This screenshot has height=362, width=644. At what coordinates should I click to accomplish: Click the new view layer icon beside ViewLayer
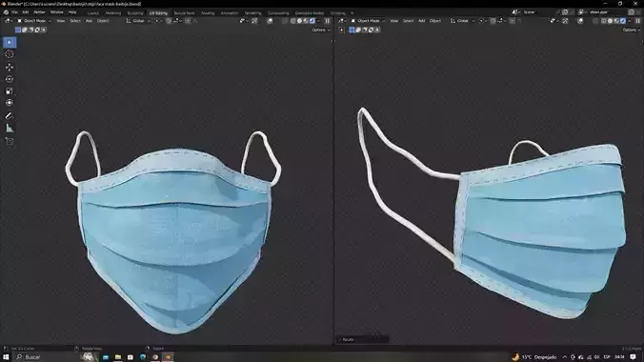tap(631, 12)
